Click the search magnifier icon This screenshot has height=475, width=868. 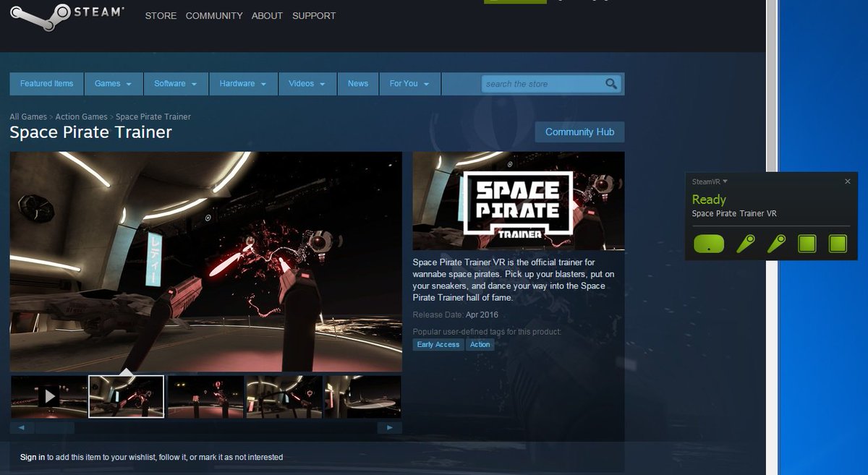612,84
